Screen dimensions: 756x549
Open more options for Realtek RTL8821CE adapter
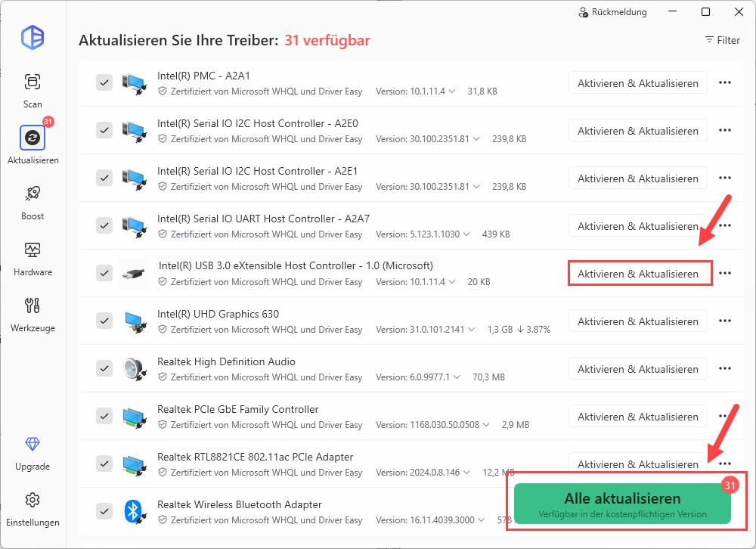pyautogui.click(x=725, y=464)
